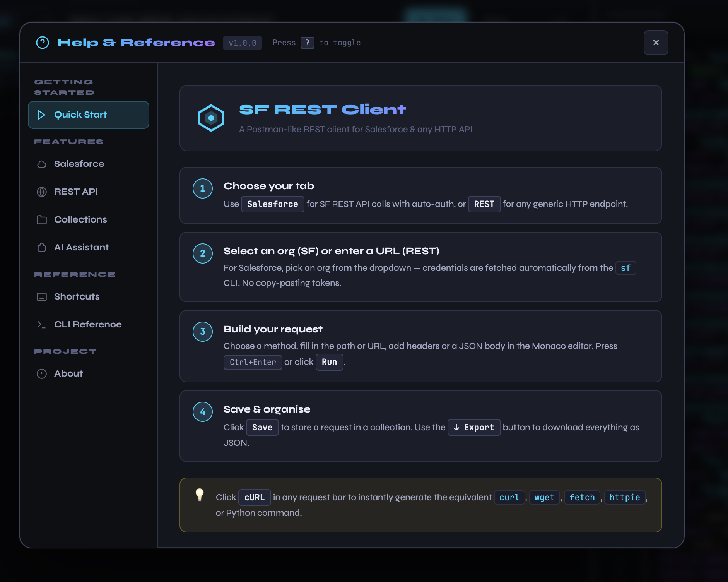The width and height of the screenshot is (728, 582).
Task: Click the Export chip in step 4
Action: [x=474, y=428]
